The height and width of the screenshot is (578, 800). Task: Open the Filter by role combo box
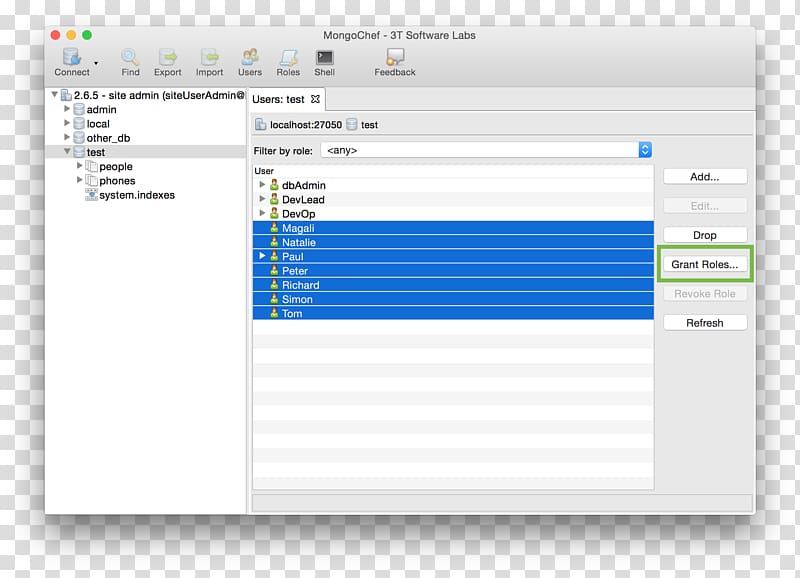click(x=486, y=150)
